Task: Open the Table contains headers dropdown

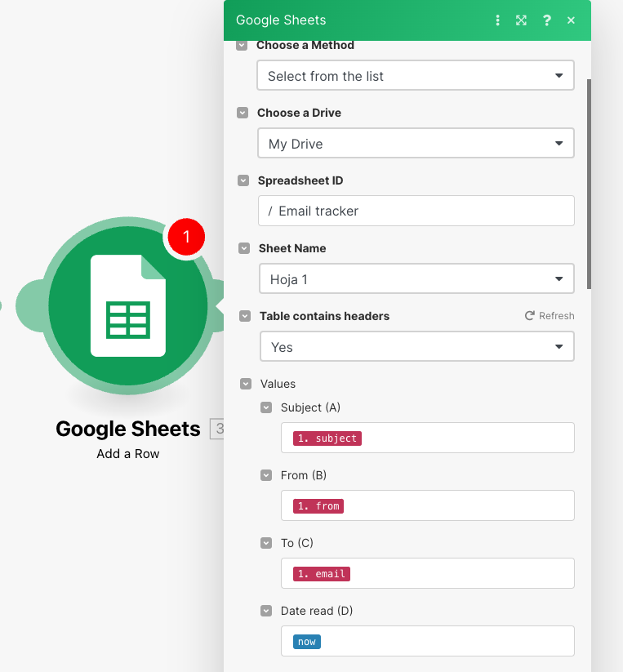Action: point(417,346)
